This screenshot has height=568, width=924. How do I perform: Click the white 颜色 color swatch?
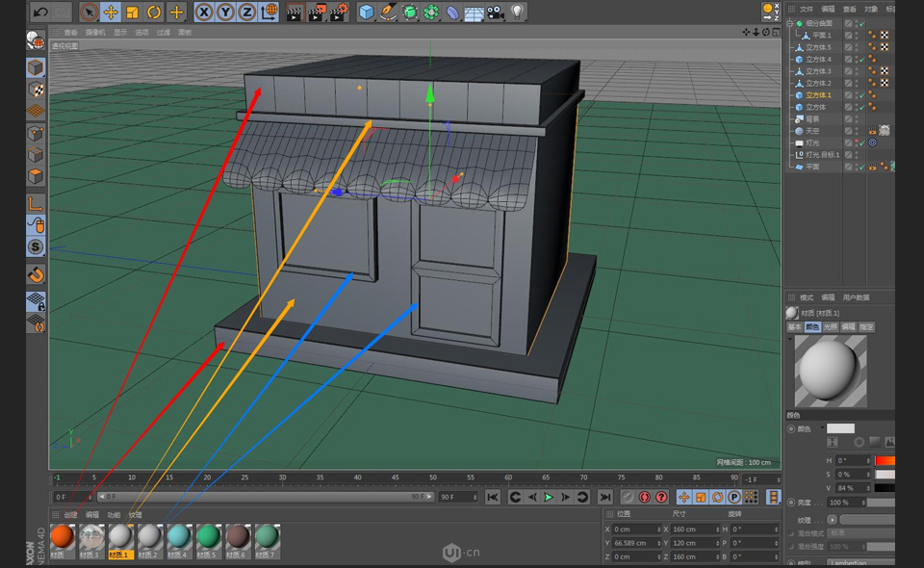(841, 427)
